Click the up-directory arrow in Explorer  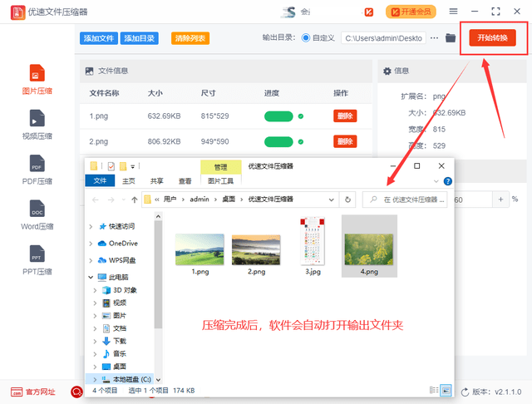tap(135, 200)
